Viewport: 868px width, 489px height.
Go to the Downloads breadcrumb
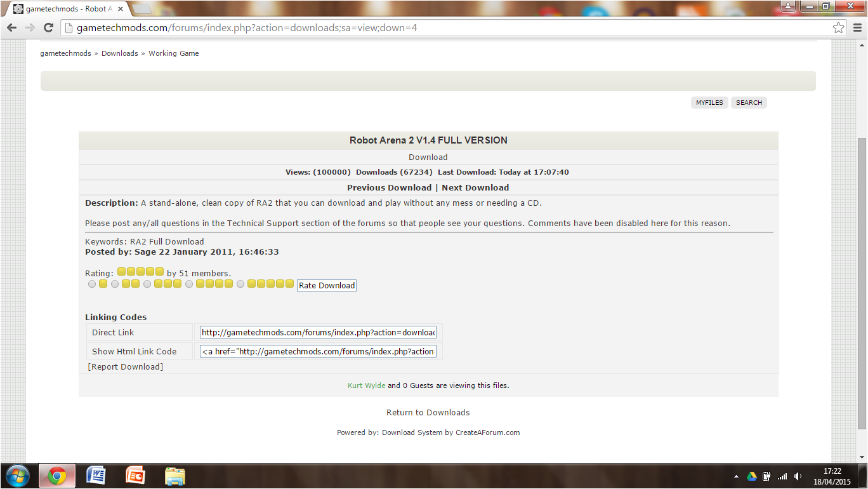[x=120, y=53]
